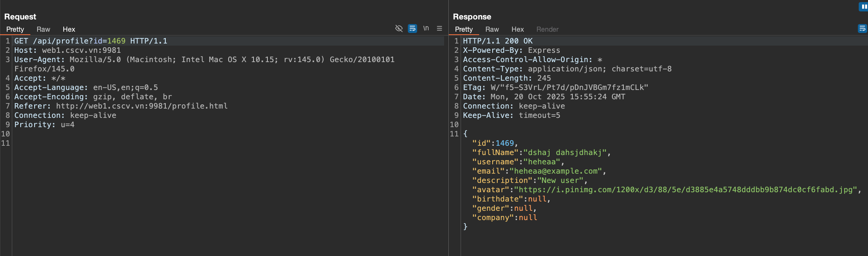The width and height of the screenshot is (868, 256).
Task: Click the HTTP/1.1 200 OK status line
Action: pyautogui.click(x=498, y=41)
